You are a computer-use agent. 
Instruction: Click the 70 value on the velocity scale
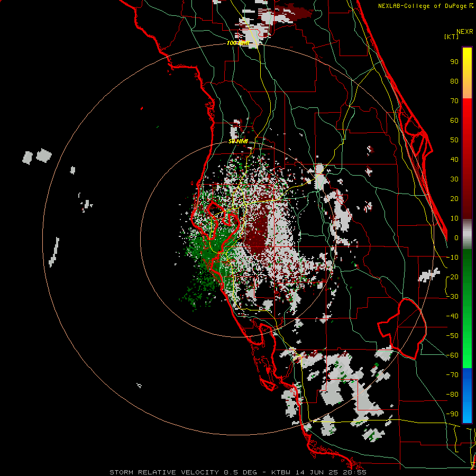(x=454, y=101)
